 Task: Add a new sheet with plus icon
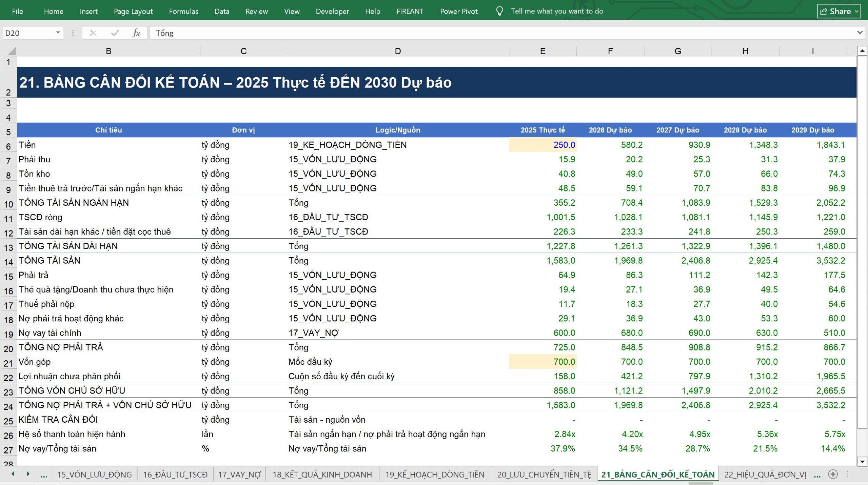click(x=833, y=474)
